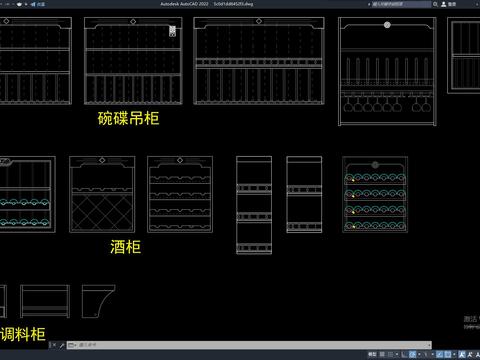
Task: Open the quick access toolbar dropdown arrow
Action: click(26, 4)
